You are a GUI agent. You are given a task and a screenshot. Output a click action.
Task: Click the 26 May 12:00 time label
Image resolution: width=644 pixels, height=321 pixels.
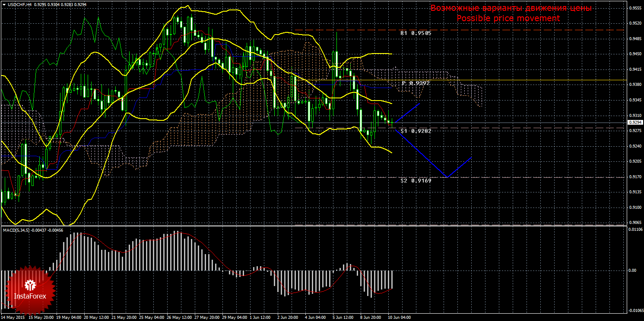(180, 318)
